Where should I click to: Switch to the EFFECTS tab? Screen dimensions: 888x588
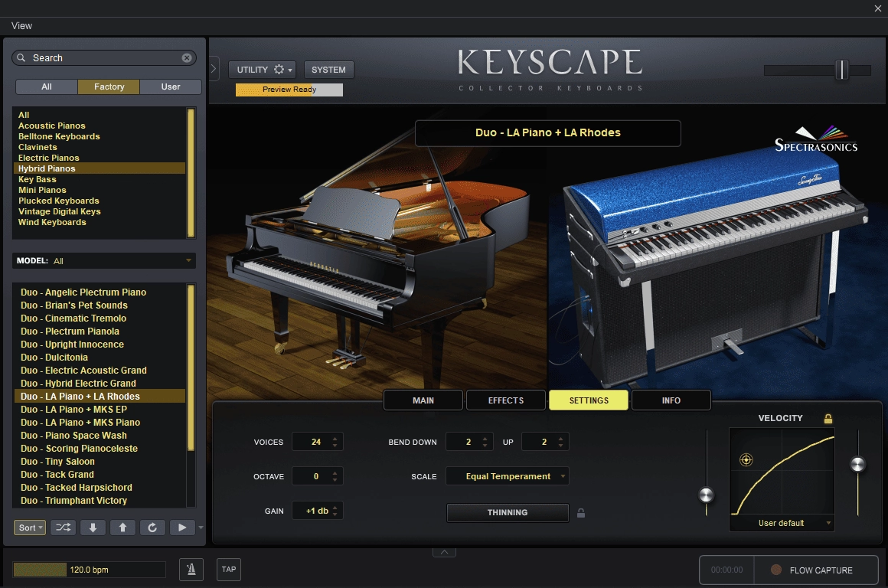pyautogui.click(x=506, y=400)
